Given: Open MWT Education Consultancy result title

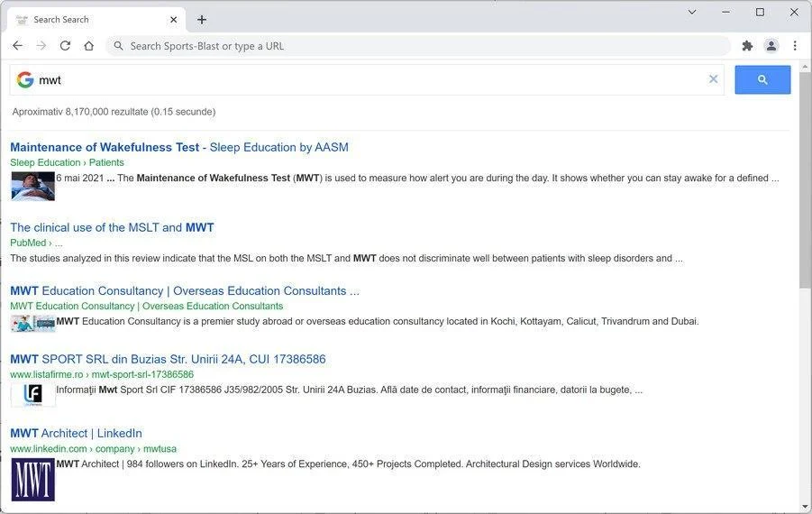Looking at the screenshot, I should 185,290.
